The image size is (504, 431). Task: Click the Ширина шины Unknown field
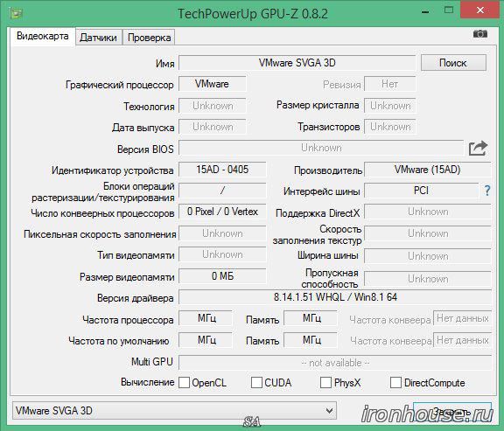pos(428,256)
